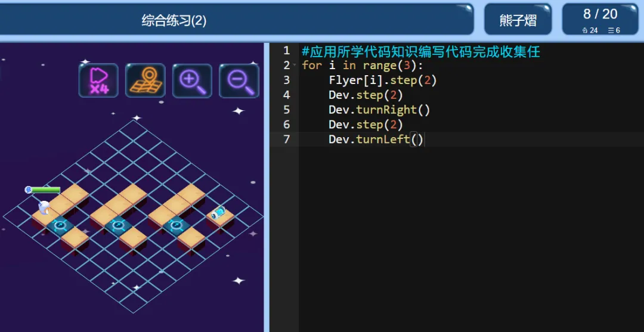Click the 'Flyer[i].step(2)' code line
Image resolution: width=644 pixels, height=332 pixels.
pyautogui.click(x=383, y=80)
